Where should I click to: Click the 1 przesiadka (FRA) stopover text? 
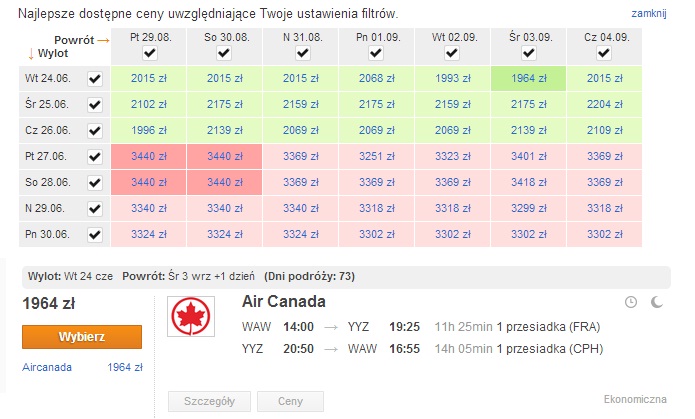pyautogui.click(x=548, y=327)
